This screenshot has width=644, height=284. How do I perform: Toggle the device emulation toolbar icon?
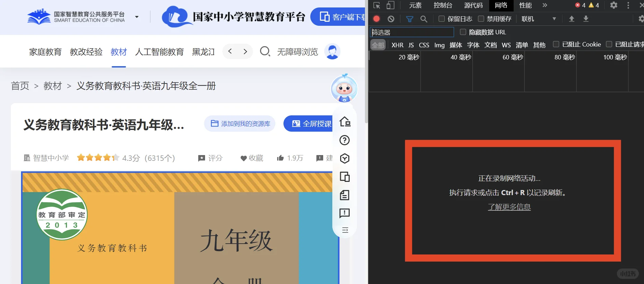390,5
